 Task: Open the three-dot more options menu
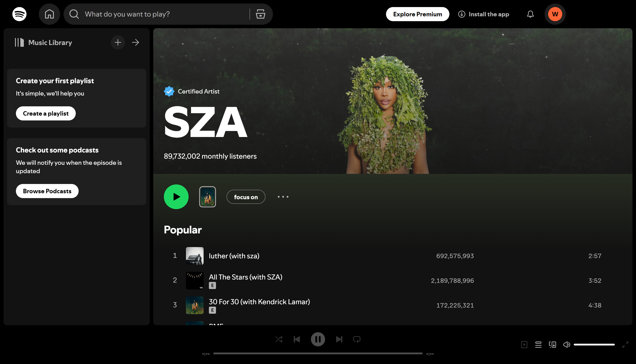click(x=283, y=197)
